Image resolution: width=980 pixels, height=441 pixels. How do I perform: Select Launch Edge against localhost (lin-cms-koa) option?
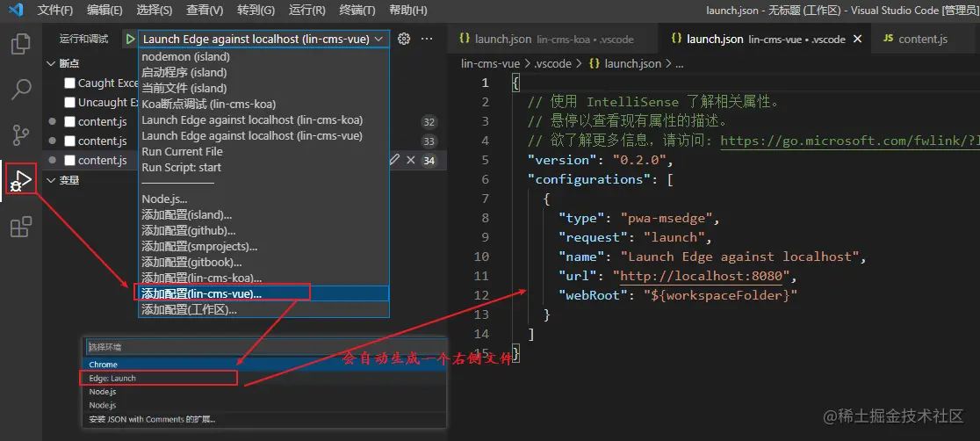click(263, 119)
